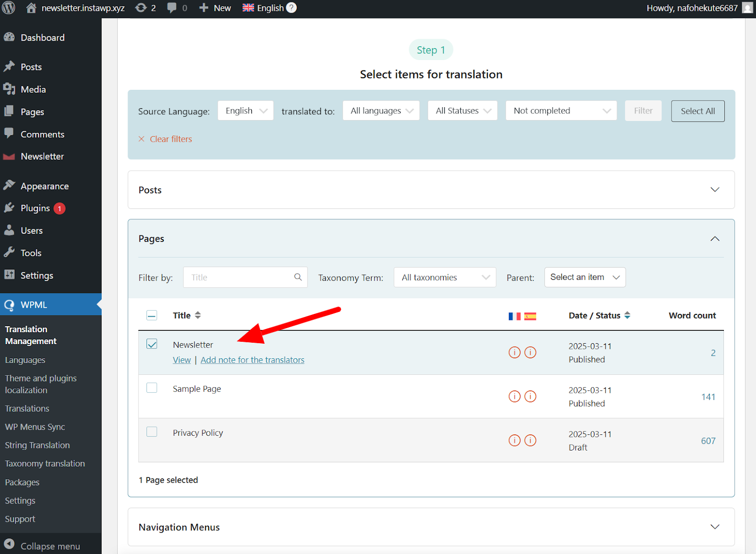Check the Privacy Policy checkbox
The height and width of the screenshot is (554, 756).
click(152, 432)
